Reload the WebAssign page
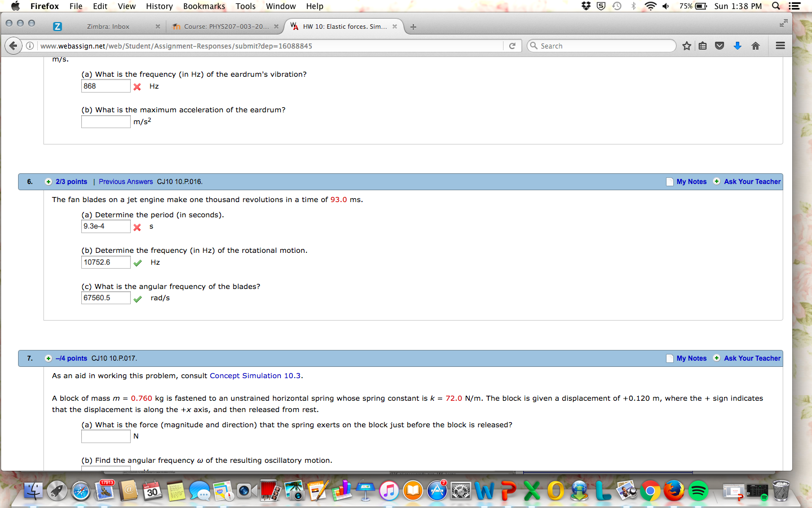The image size is (812, 508). [x=512, y=46]
